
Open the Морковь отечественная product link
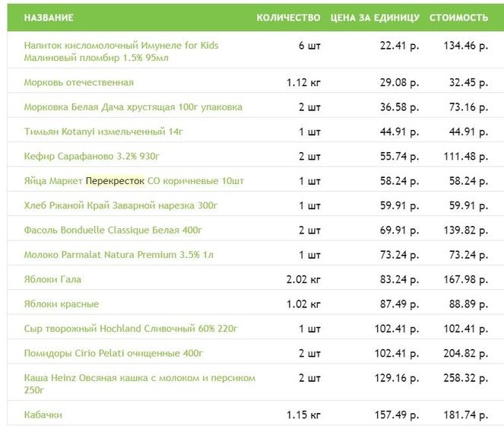79,82
